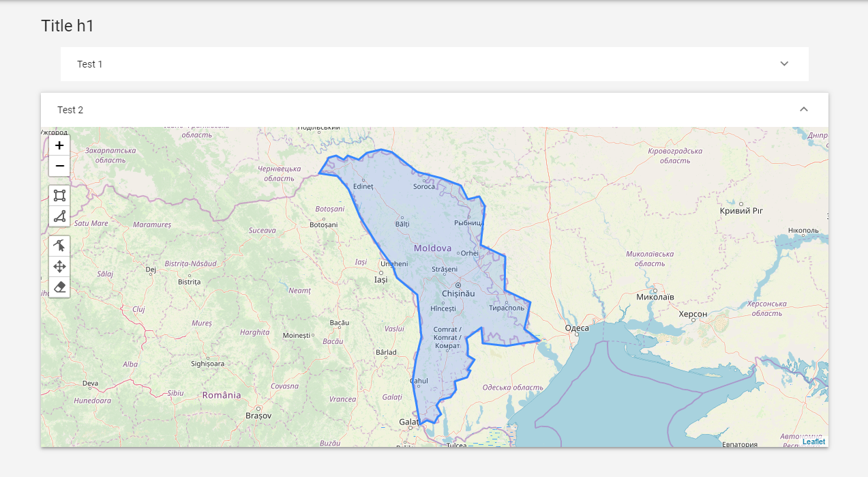Image resolution: width=868 pixels, height=477 pixels.
Task: Click the Рыбница town label
Action: pos(468,223)
